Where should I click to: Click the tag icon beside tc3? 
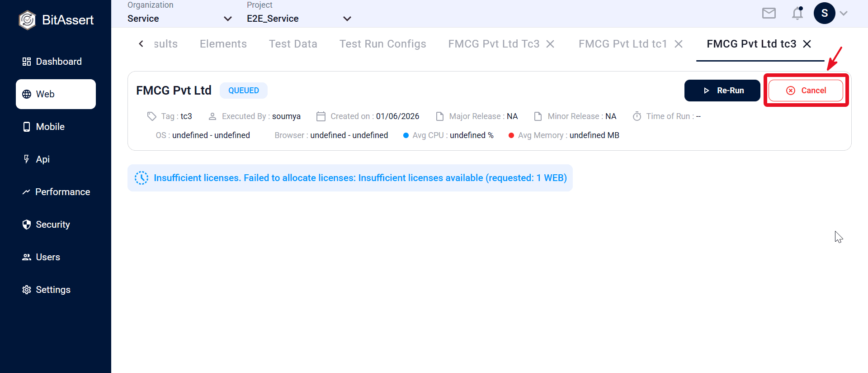point(152,116)
